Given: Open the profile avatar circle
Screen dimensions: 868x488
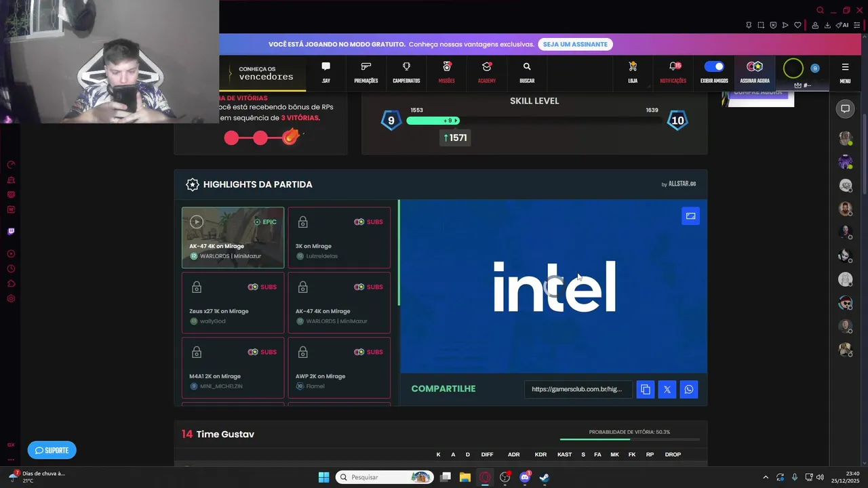Looking at the screenshot, I should pyautogui.click(x=793, y=68).
